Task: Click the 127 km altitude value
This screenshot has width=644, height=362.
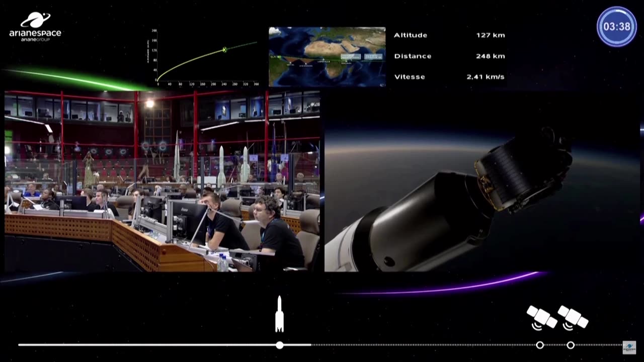Action: click(x=491, y=35)
